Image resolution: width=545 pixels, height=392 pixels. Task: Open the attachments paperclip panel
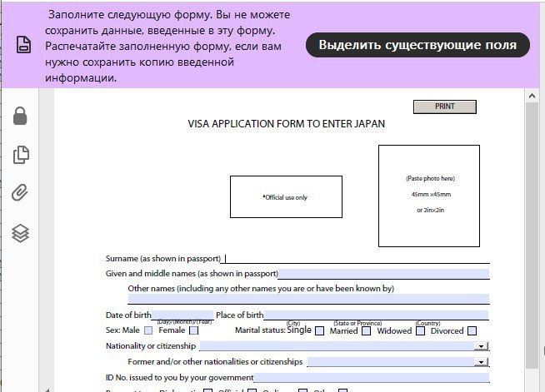tap(20, 192)
